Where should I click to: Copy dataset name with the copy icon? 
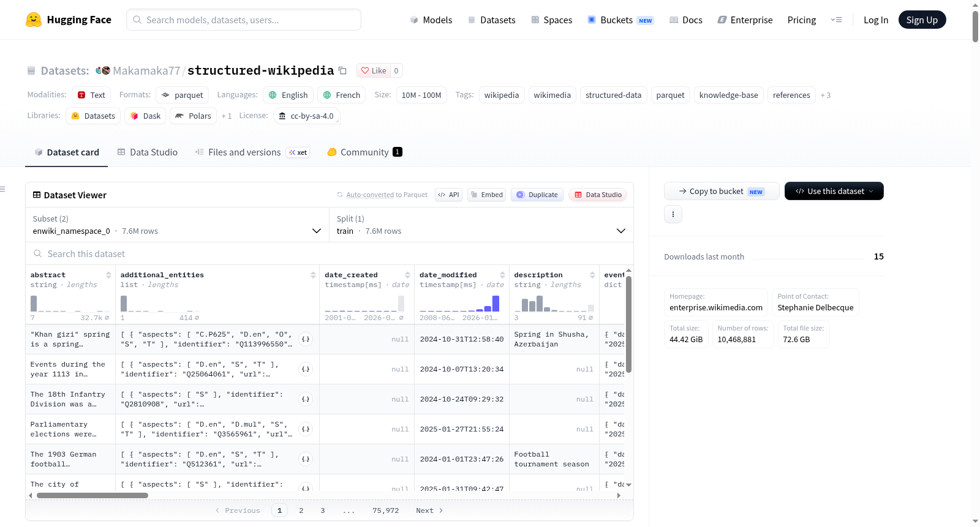343,70
